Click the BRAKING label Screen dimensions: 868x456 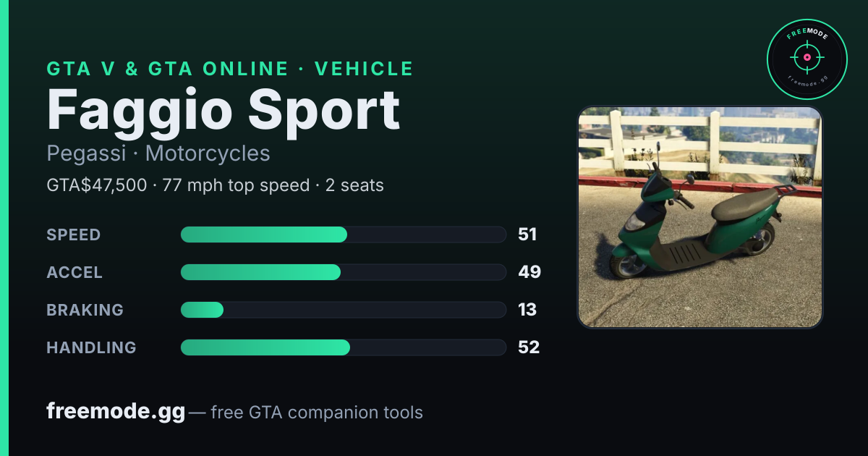[x=85, y=310]
